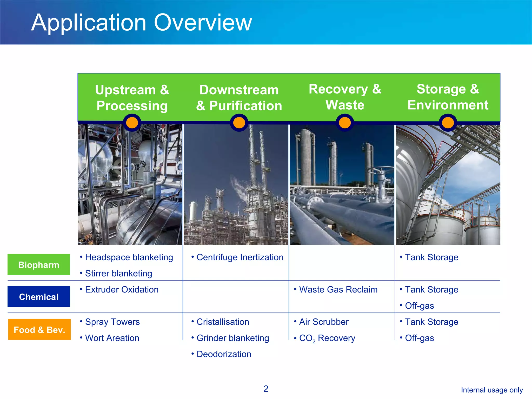
Task: Click the Deodorization bullet item
Action: [224, 354]
